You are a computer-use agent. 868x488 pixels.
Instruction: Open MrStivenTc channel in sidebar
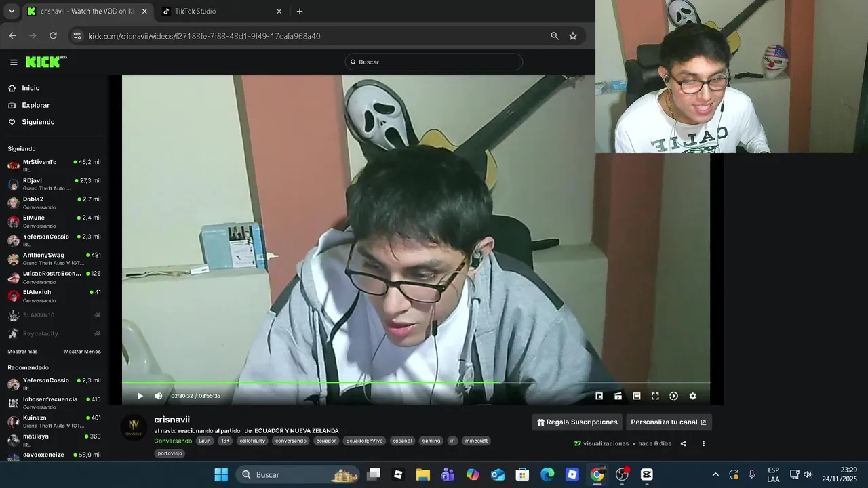tap(54, 165)
